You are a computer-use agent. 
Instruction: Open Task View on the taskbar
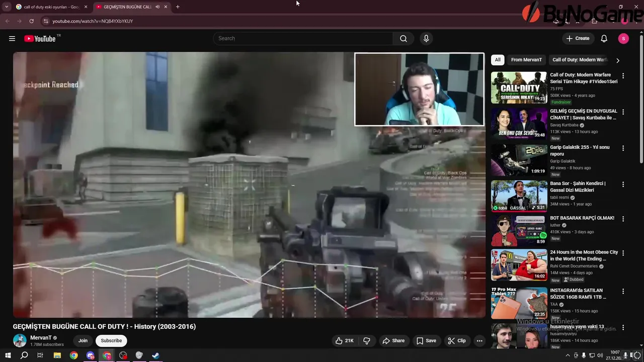[40, 355]
